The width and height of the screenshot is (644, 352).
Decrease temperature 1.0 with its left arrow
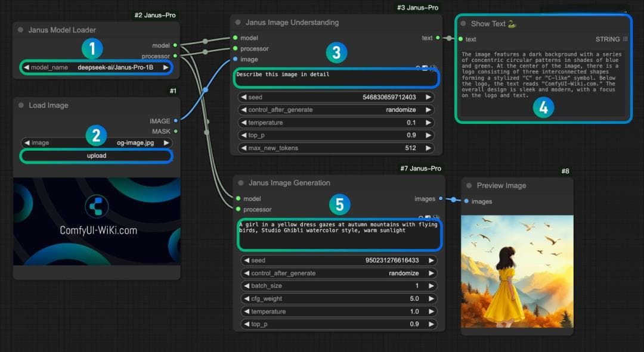(x=246, y=311)
